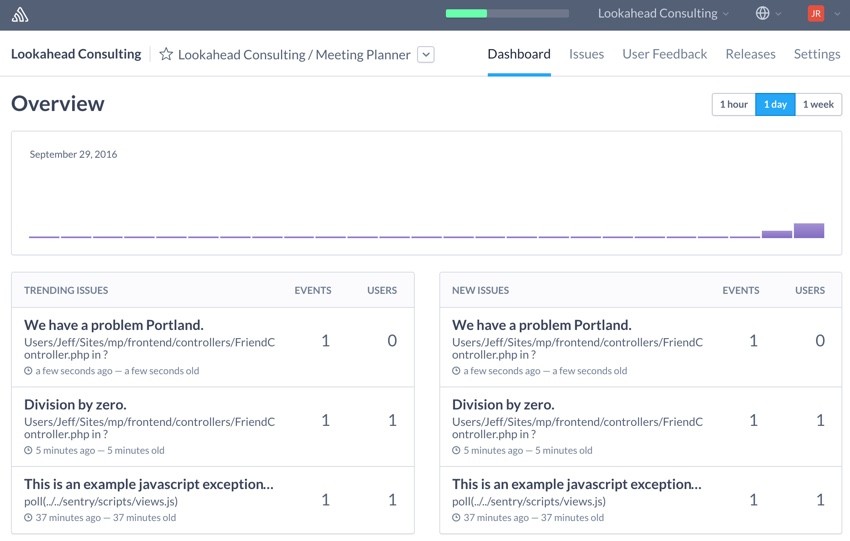The height and width of the screenshot is (541, 850).
Task: Click the NEW ISSUES header
Action: [480, 291]
